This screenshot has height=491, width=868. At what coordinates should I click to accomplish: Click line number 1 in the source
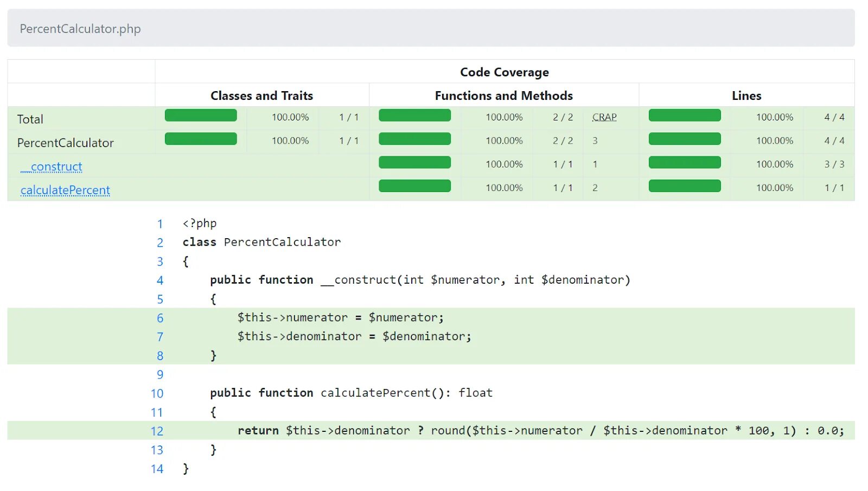[160, 224]
